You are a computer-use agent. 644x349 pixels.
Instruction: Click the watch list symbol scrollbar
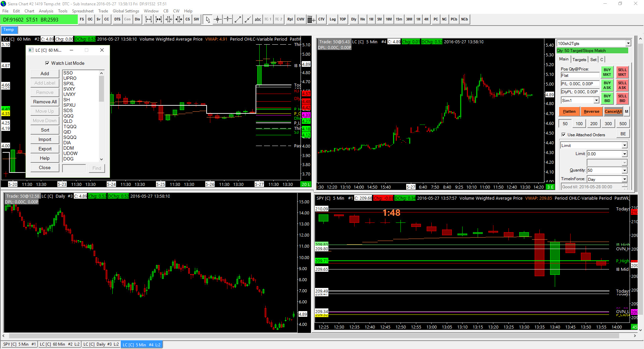coord(101,116)
